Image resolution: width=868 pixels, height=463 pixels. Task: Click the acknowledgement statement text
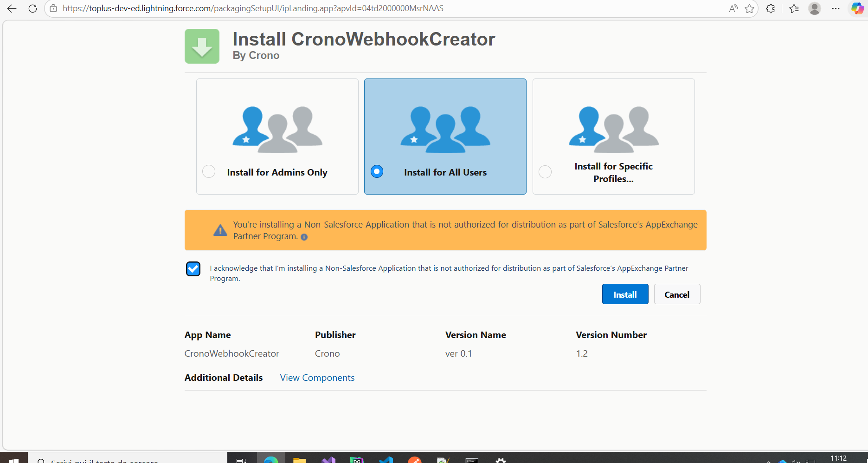click(x=449, y=273)
